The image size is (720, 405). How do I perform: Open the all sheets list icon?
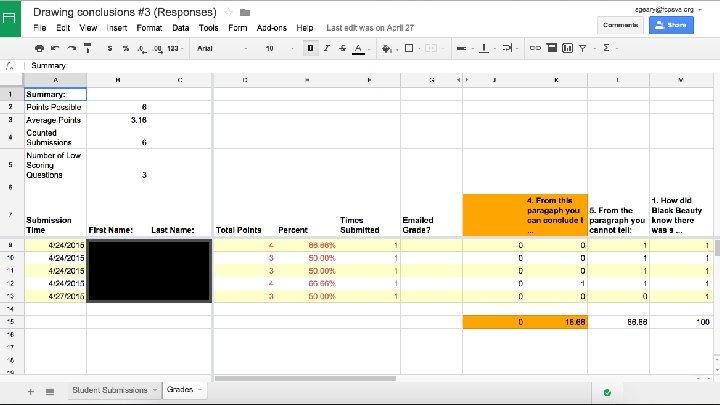(x=50, y=392)
